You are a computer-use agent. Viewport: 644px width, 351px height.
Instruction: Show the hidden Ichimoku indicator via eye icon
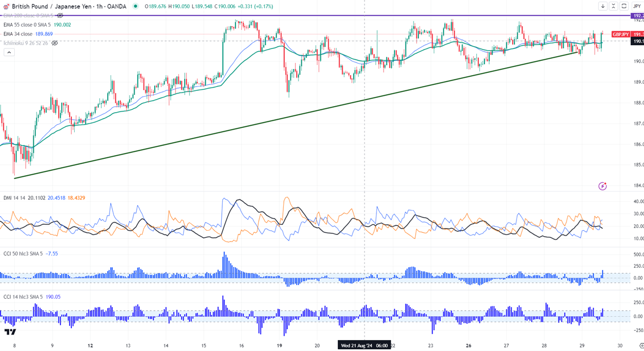coord(54,43)
